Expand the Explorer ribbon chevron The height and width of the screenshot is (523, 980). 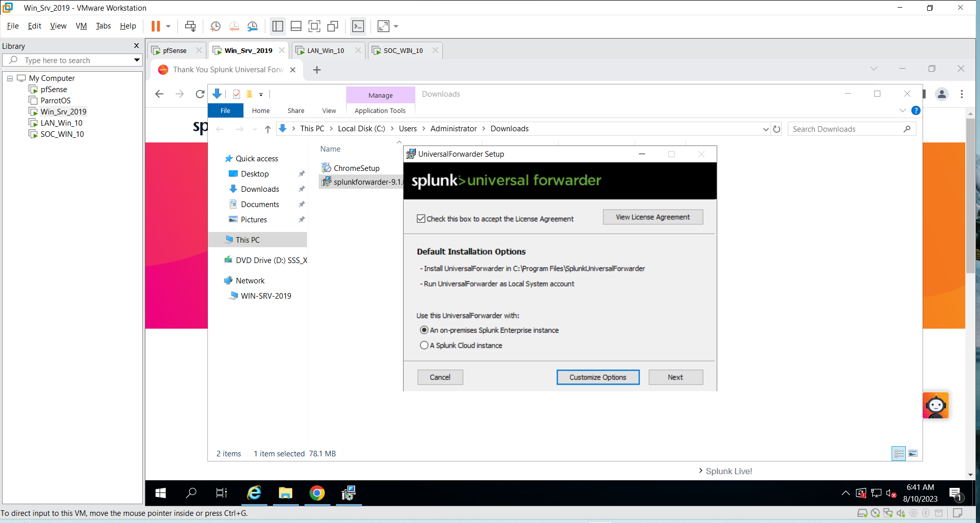tap(903, 110)
